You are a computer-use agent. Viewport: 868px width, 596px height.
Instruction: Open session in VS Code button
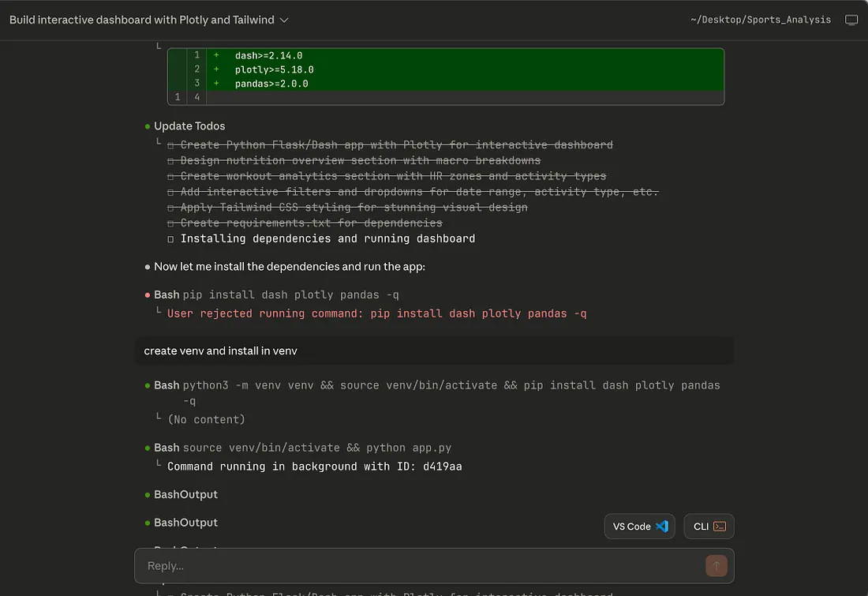pos(640,527)
